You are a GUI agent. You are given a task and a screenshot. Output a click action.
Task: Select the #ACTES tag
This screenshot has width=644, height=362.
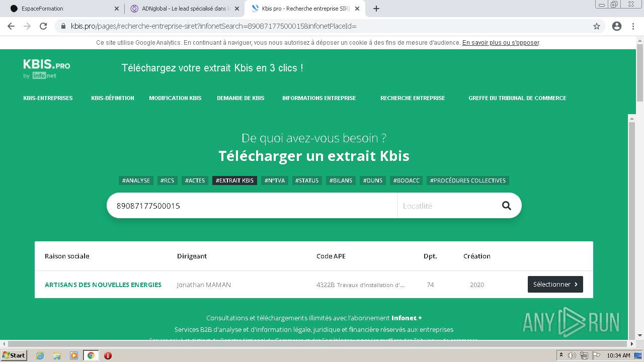(195, 180)
